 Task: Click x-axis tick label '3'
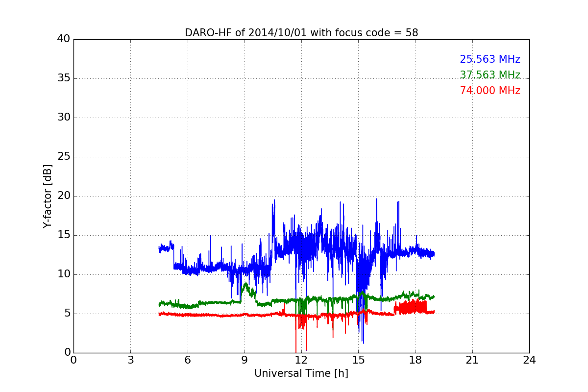coord(130,360)
